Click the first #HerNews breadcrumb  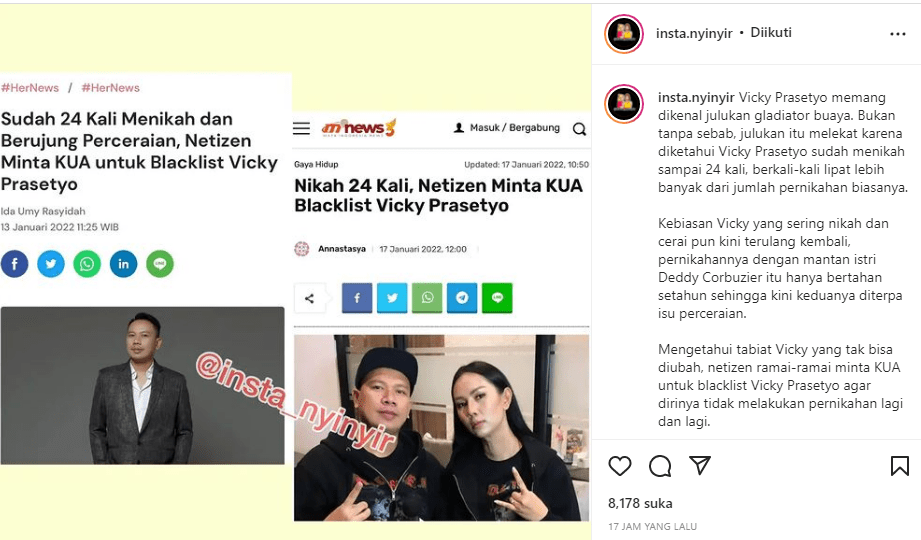(30, 88)
